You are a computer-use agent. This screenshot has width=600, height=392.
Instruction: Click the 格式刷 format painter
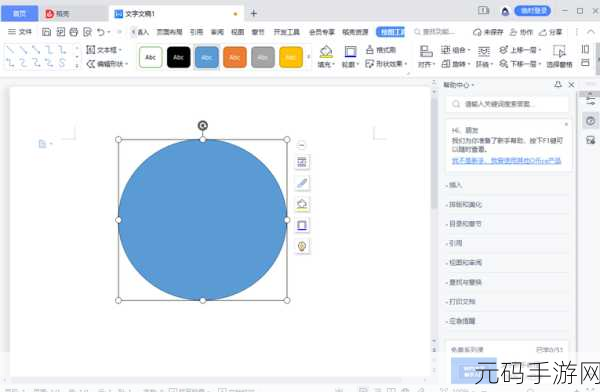click(x=381, y=50)
